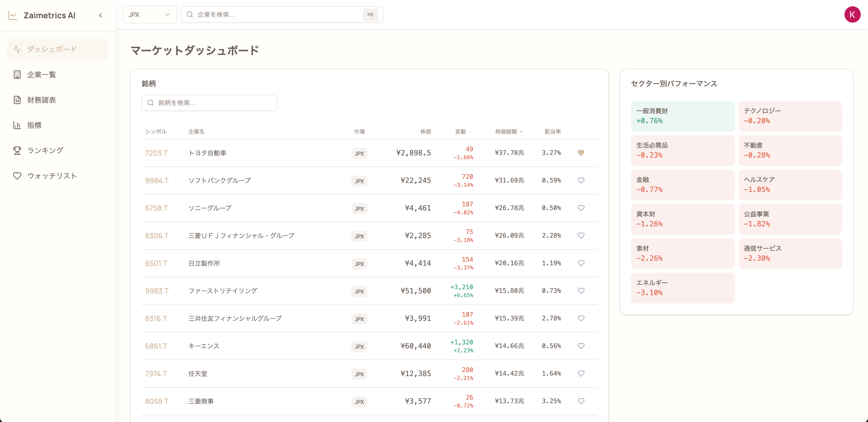868x422 pixels.
Task: Open the 6758.T ソニーグループ symbol link
Action: coord(156,208)
